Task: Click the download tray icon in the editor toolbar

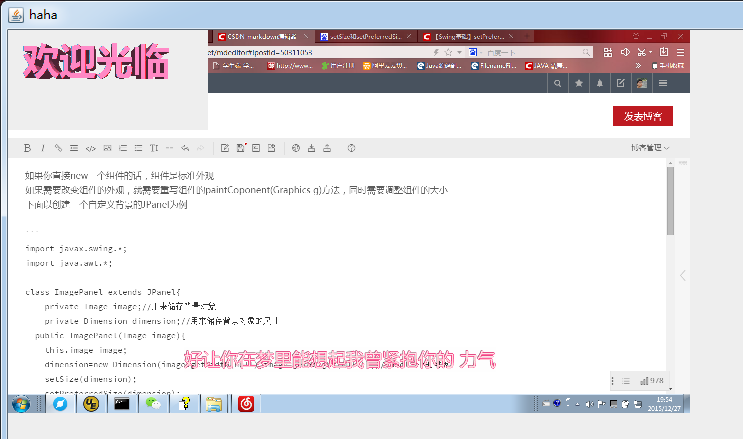Action: point(311,148)
